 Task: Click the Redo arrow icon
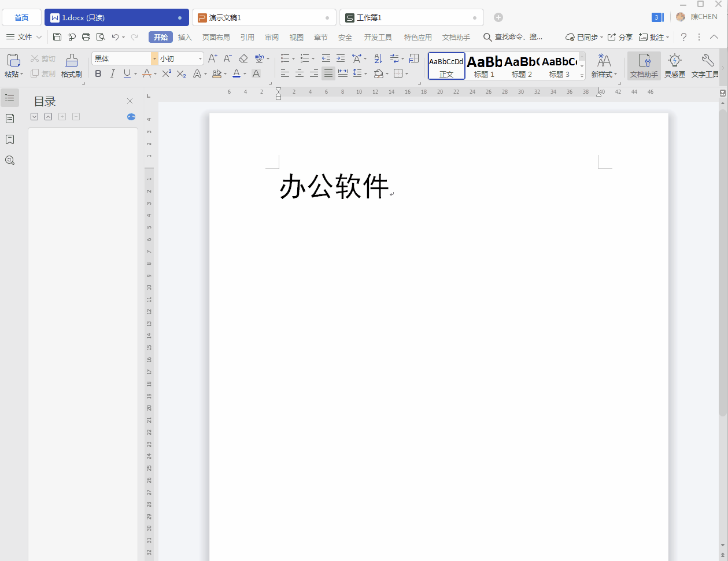point(135,37)
